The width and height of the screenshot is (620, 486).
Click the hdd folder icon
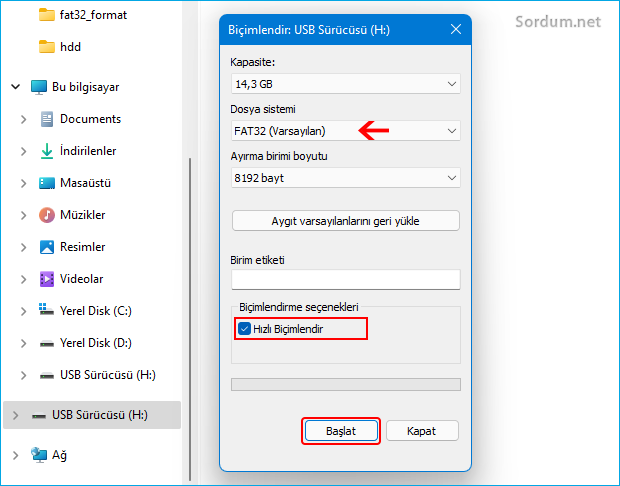pyautogui.click(x=47, y=47)
